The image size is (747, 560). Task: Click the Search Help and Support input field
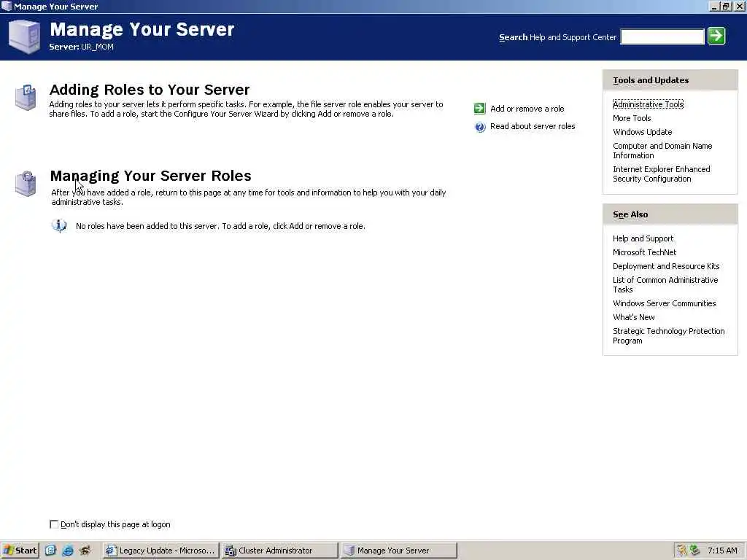[x=662, y=36]
